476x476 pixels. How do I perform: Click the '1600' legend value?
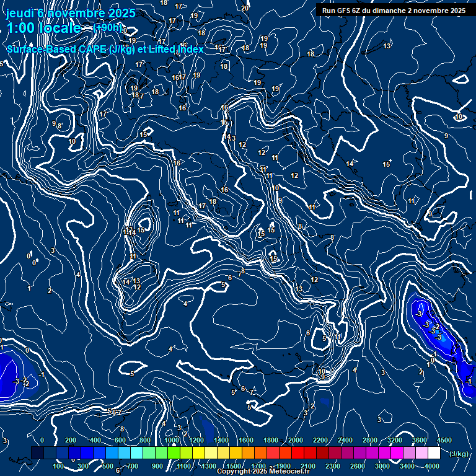246,440
